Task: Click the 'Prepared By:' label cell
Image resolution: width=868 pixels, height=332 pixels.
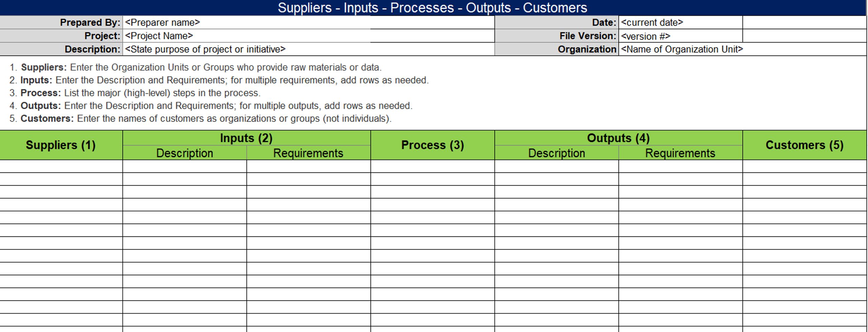Action: coord(61,22)
